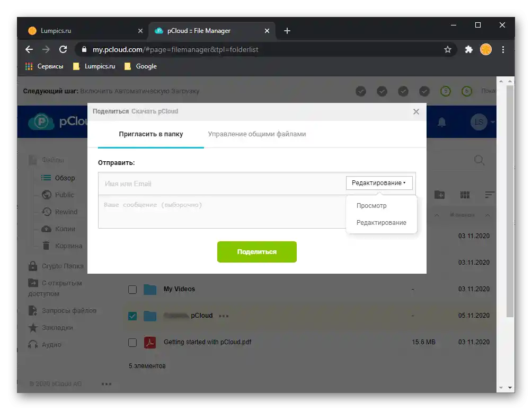
Task: Tick the My Videos checkbox
Action: point(132,290)
